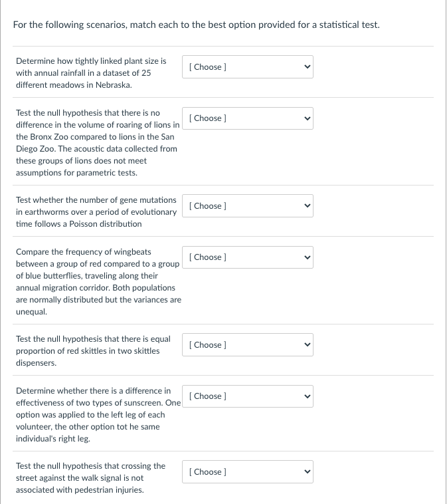Open the dropdown for the sunscreen effectiveness scenario
Image resolution: width=447 pixels, height=504 pixels.
tap(248, 396)
